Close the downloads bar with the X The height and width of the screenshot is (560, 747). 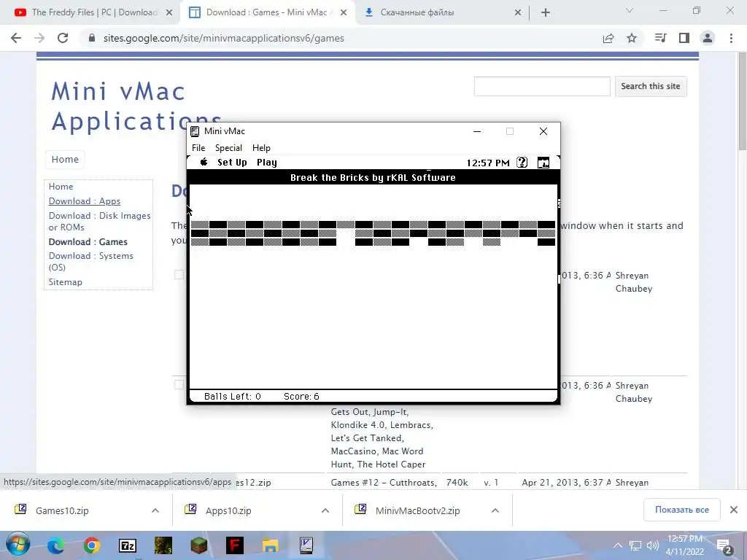tap(734, 510)
